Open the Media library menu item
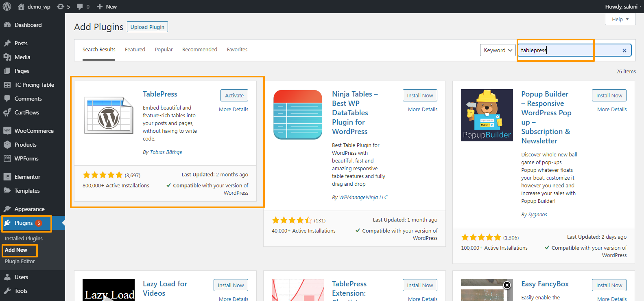Screen dimensions: 644x301 click(22, 57)
